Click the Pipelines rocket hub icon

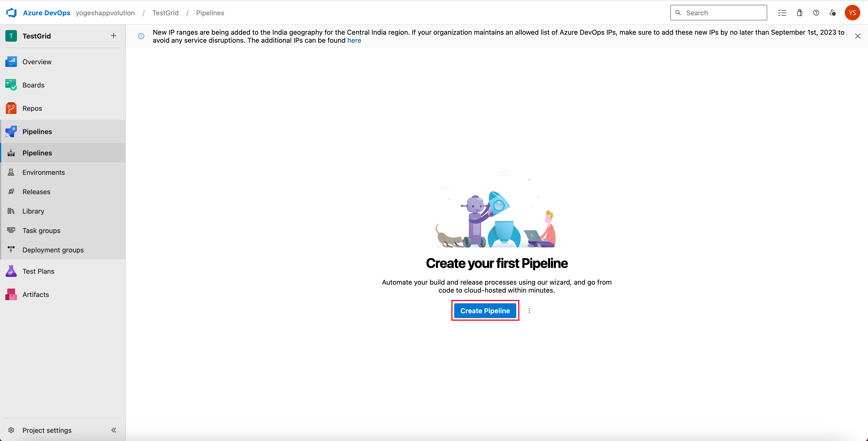click(11, 131)
